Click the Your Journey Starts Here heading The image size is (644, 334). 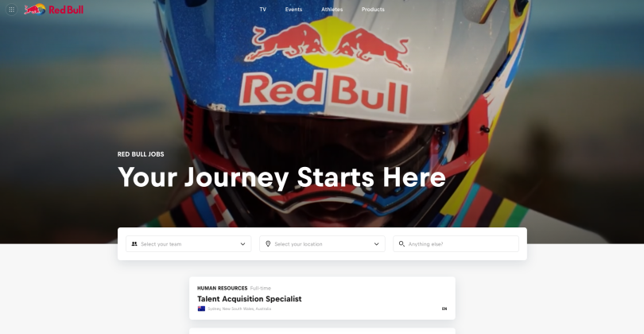point(281,177)
